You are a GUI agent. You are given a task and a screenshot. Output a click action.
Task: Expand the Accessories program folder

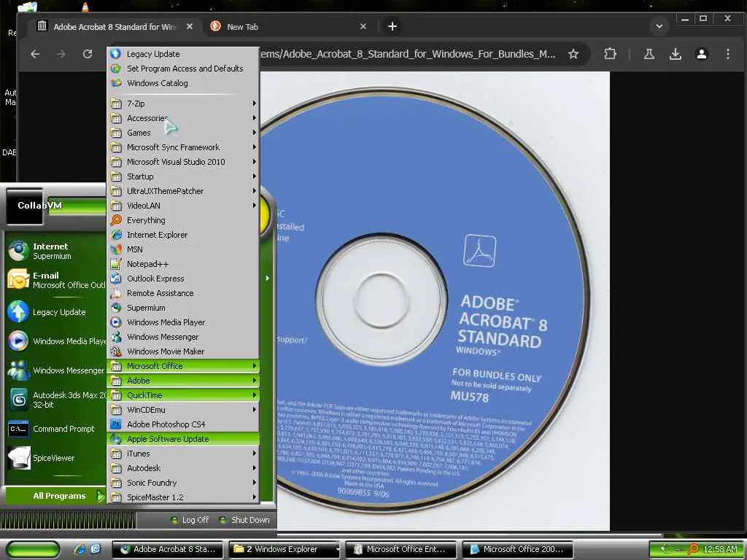[x=183, y=118]
